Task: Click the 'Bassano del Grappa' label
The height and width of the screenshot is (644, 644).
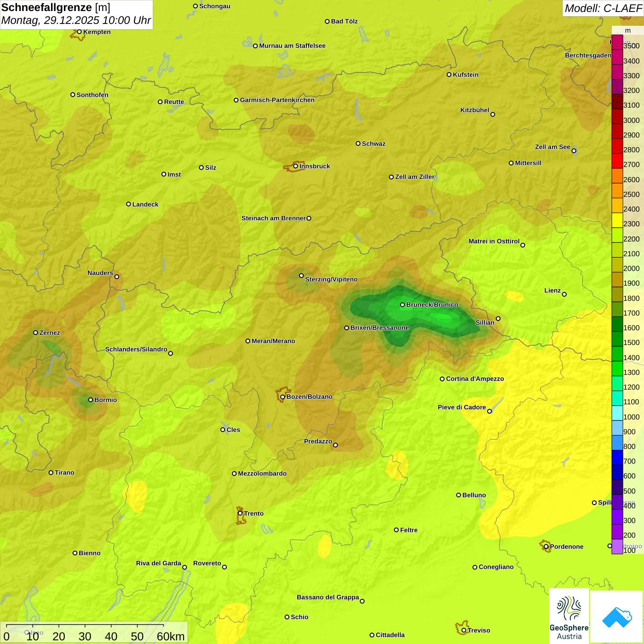Action: tap(328, 597)
